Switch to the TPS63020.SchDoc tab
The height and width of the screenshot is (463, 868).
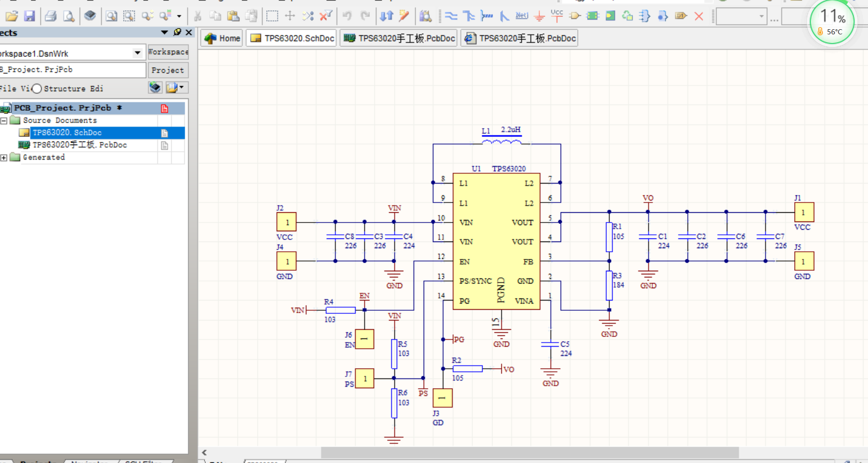292,38
